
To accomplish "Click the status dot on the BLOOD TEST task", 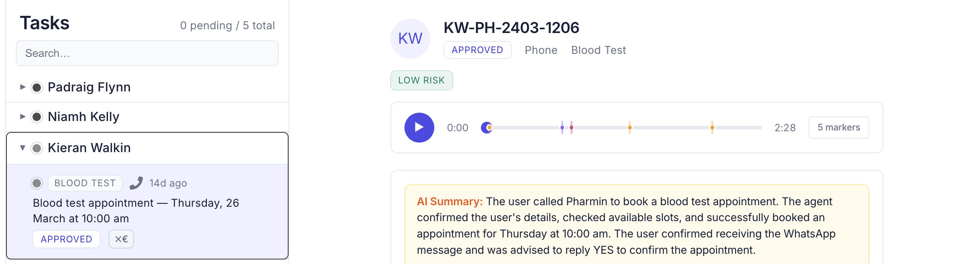I will click(37, 183).
